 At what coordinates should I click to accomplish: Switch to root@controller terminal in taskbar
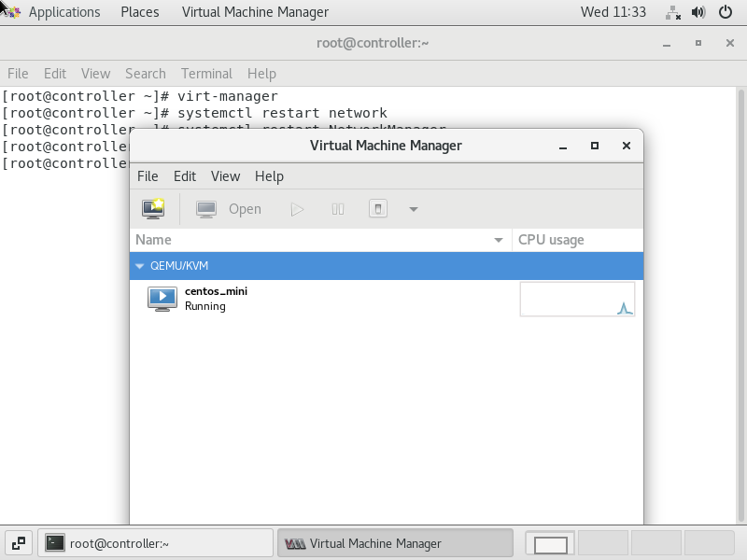[155, 543]
